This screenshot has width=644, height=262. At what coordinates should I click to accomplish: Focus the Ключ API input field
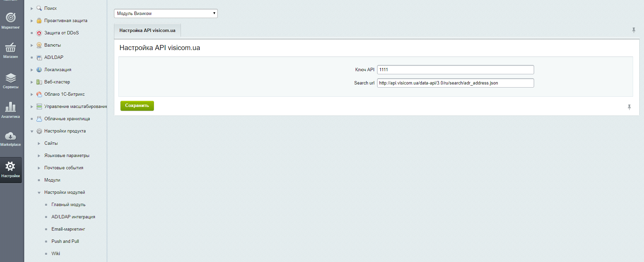tap(456, 70)
